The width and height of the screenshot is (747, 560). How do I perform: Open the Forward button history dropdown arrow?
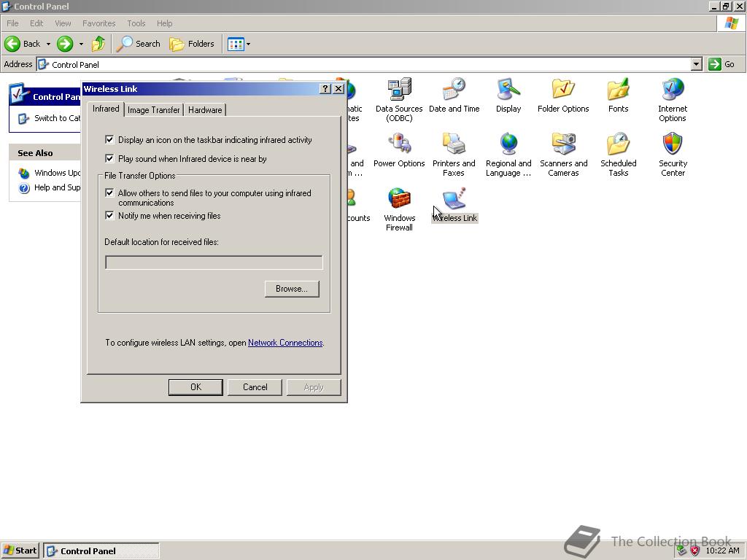(x=81, y=44)
